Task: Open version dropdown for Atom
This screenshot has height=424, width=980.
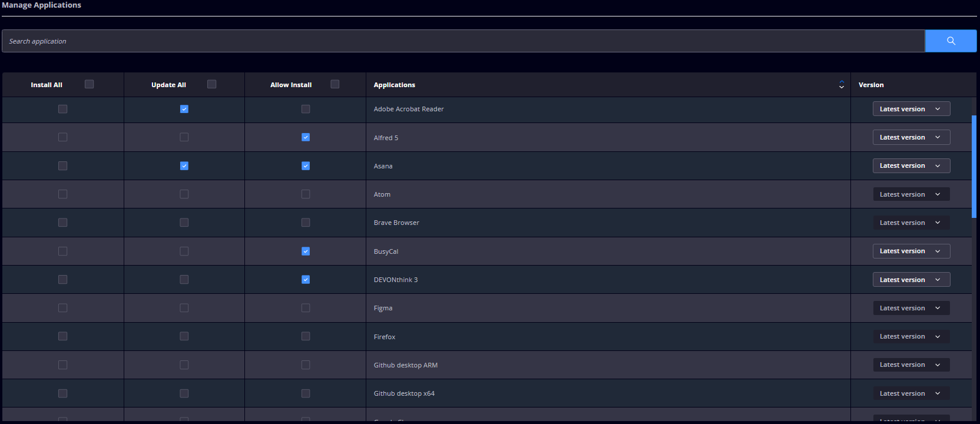Action: pyautogui.click(x=911, y=194)
